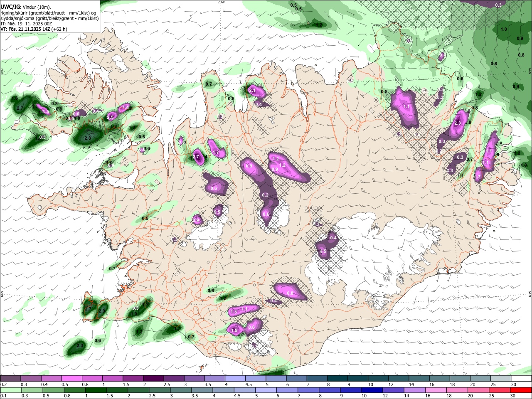The width and height of the screenshot is (532, 399).
Task: Click the '2.9' precipitation value on map
Action: [x=102, y=311]
